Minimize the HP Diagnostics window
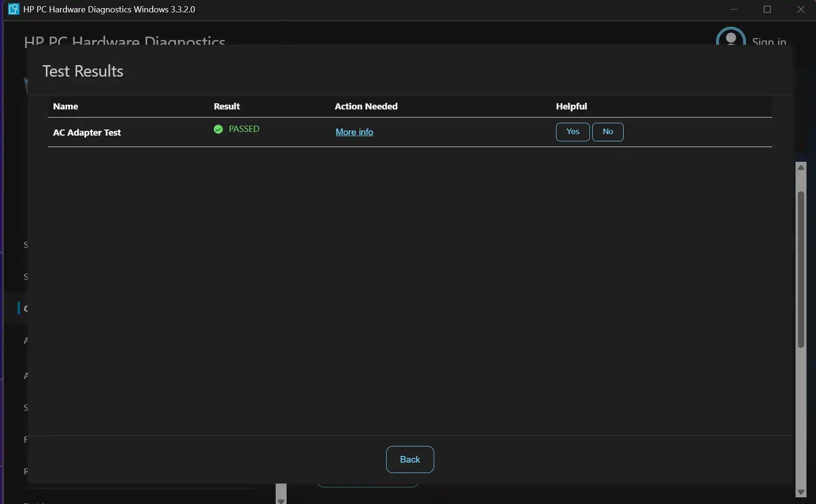This screenshot has width=816, height=504. pos(734,10)
